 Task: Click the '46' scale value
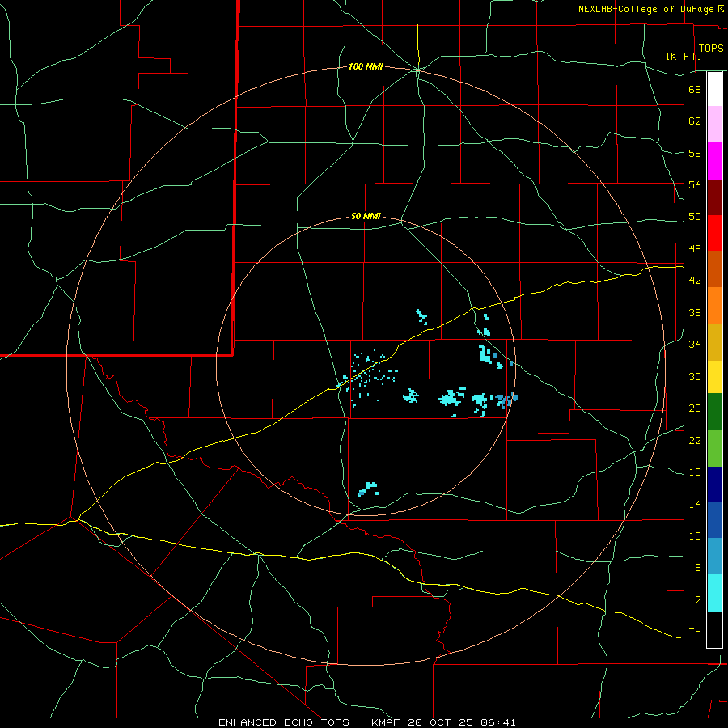point(695,248)
